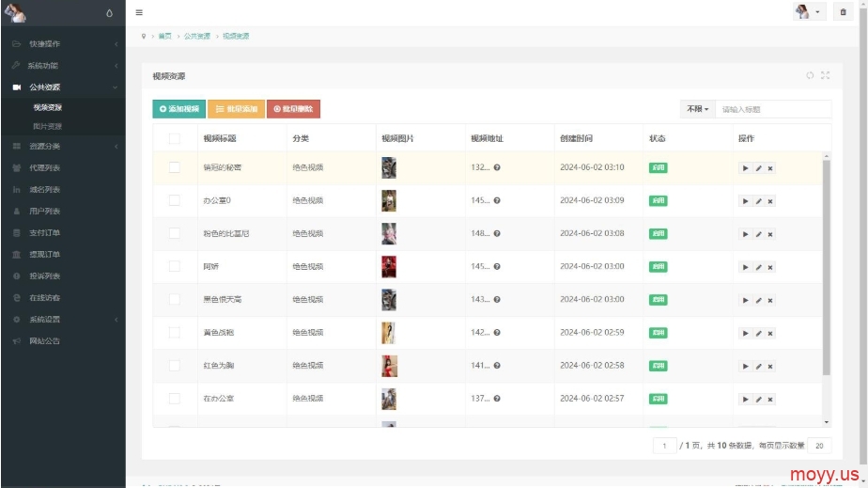The width and height of the screenshot is (868, 488).
Task: Click the pencil edit icon for 办公室0
Action: 758,201
